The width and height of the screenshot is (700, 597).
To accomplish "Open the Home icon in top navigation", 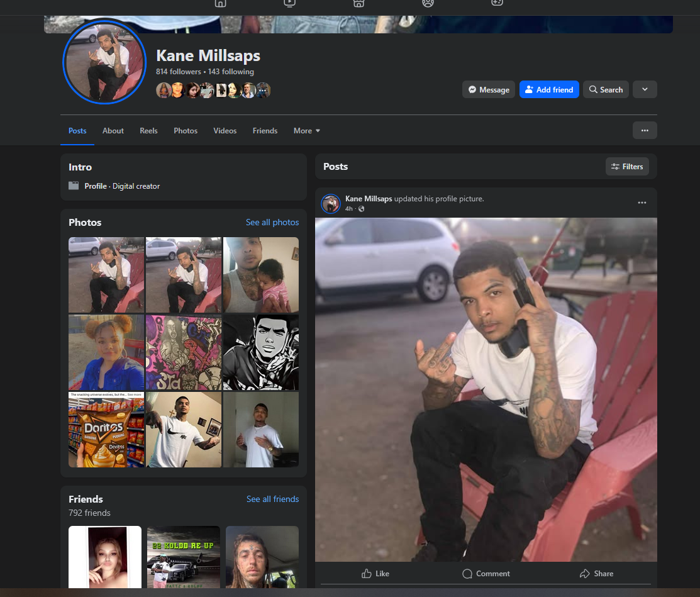I will point(221,3).
